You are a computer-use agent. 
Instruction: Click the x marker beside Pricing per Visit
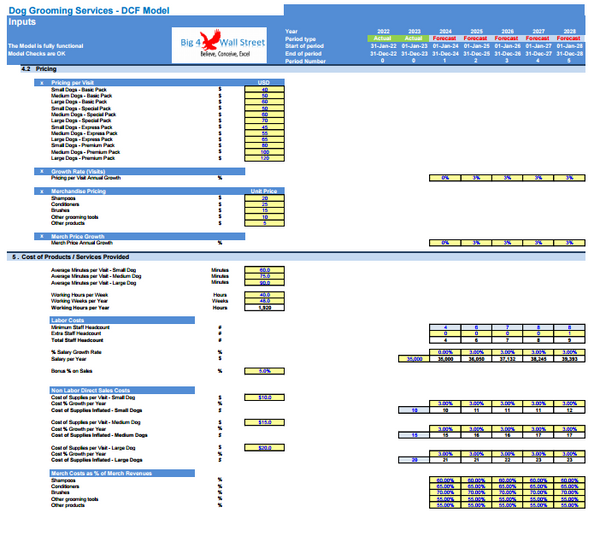tap(41, 82)
